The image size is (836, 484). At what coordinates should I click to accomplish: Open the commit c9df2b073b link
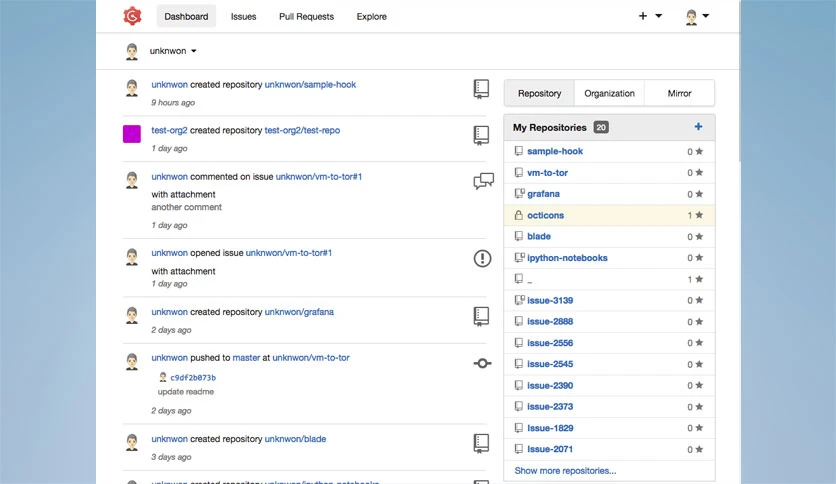click(193, 378)
